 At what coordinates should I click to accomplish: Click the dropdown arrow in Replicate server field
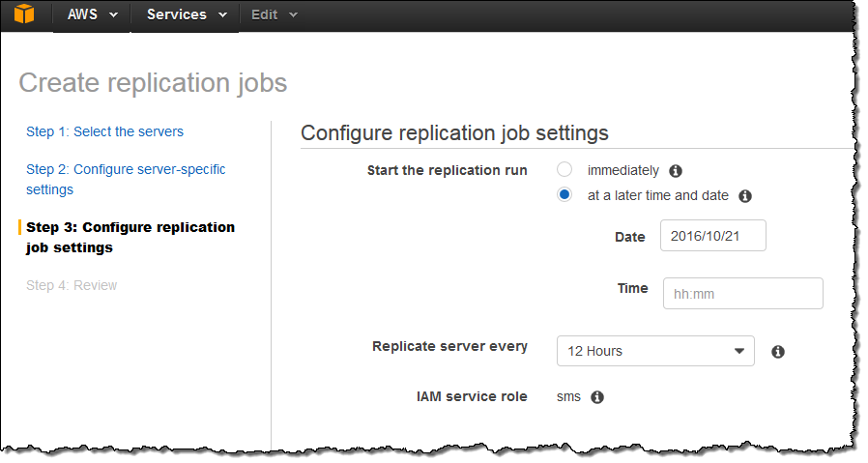738,351
